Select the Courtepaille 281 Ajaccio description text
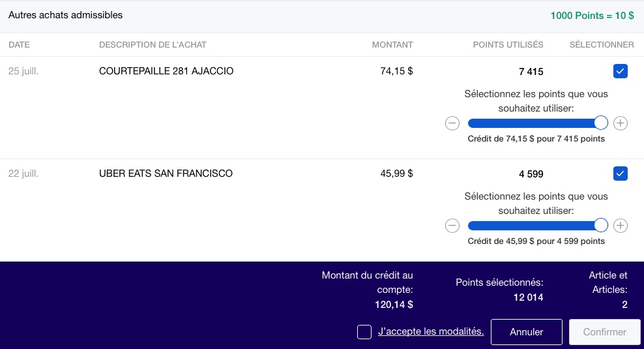This screenshot has height=349, width=644. point(166,71)
